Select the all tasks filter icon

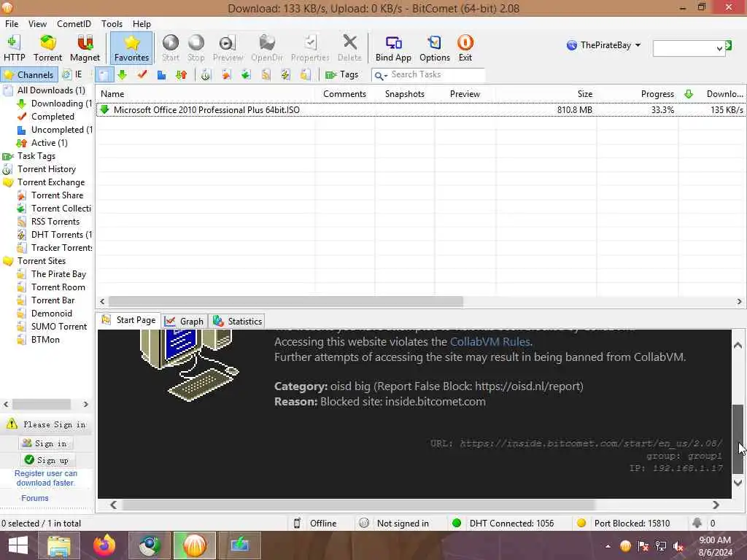point(104,75)
